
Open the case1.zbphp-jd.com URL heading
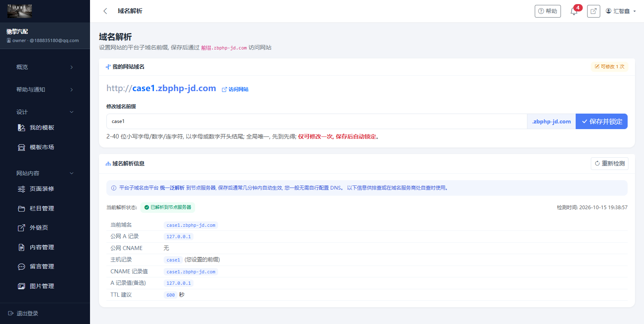pyautogui.click(x=161, y=88)
